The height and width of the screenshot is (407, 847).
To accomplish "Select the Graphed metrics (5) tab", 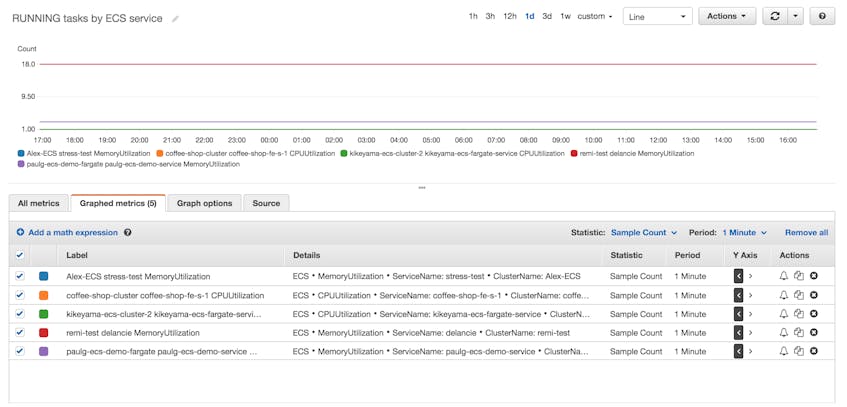I will [118, 203].
